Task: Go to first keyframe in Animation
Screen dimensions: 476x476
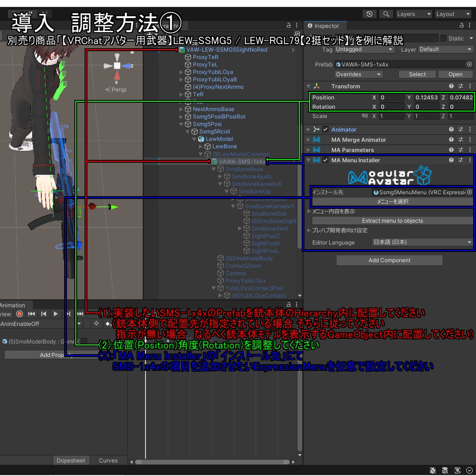Action: (31, 314)
